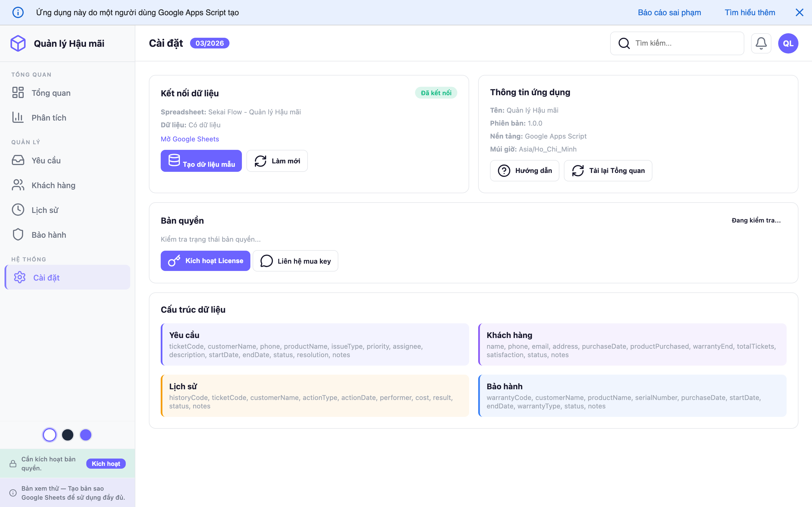Open Bảo hành warranty section
The height and width of the screenshot is (507, 812).
(49, 235)
